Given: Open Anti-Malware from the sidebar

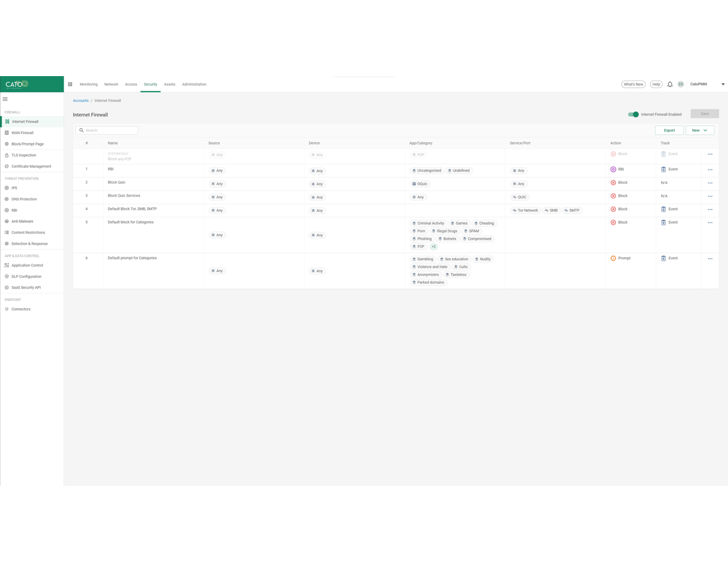Looking at the screenshot, I should pos(22,221).
